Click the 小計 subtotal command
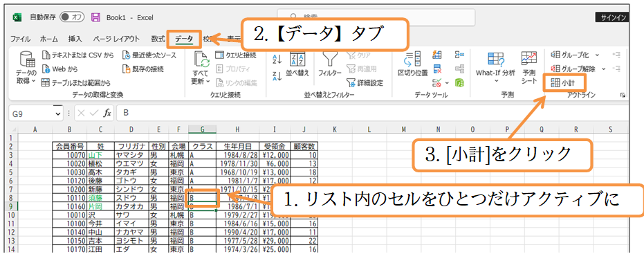 point(563,83)
